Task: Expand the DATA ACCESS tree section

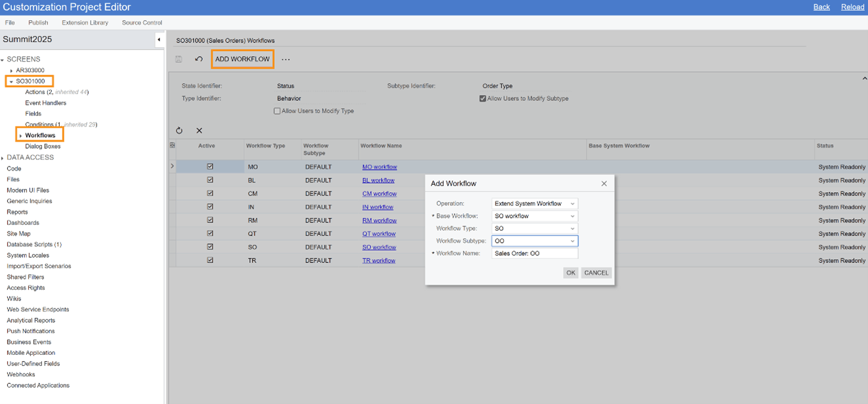Action: pos(3,158)
